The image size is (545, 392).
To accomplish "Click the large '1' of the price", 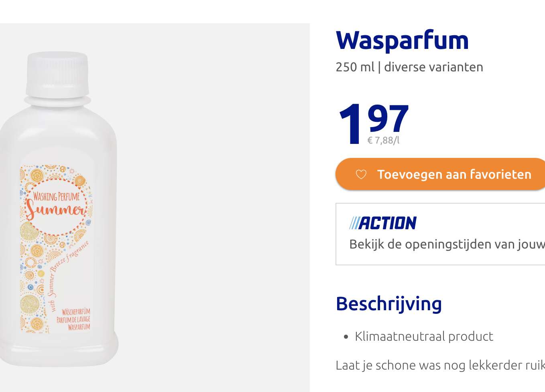I will [x=350, y=123].
